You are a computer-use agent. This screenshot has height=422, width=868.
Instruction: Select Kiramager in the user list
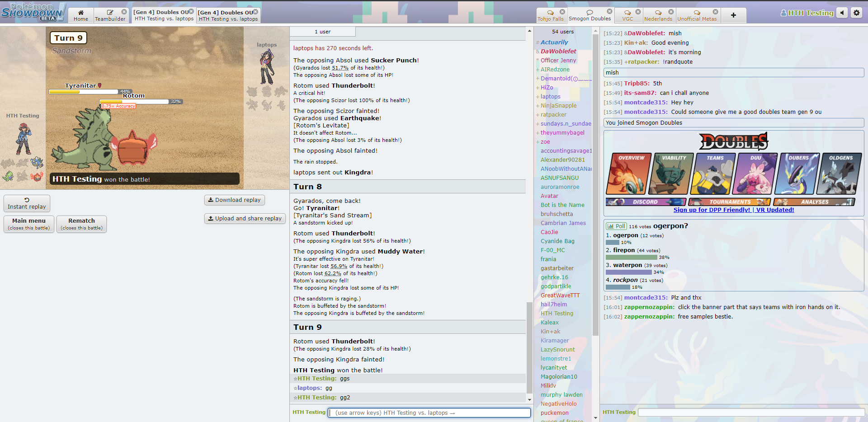point(555,340)
